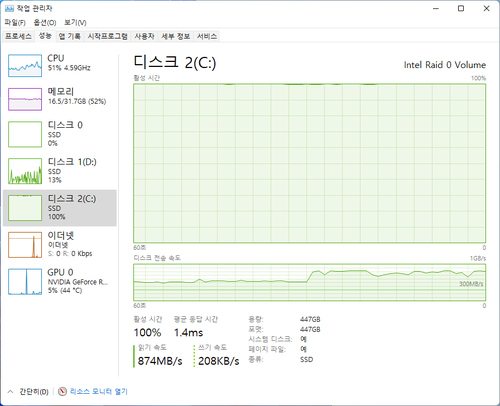Open the 이더넷 network graph thumbnail
The width and height of the screenshot is (500, 406).
[25, 245]
